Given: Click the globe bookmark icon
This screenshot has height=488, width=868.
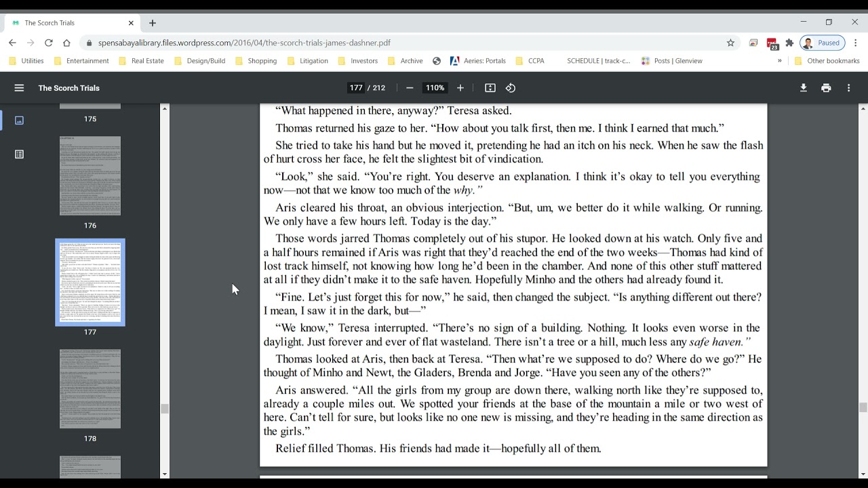Looking at the screenshot, I should (x=437, y=61).
